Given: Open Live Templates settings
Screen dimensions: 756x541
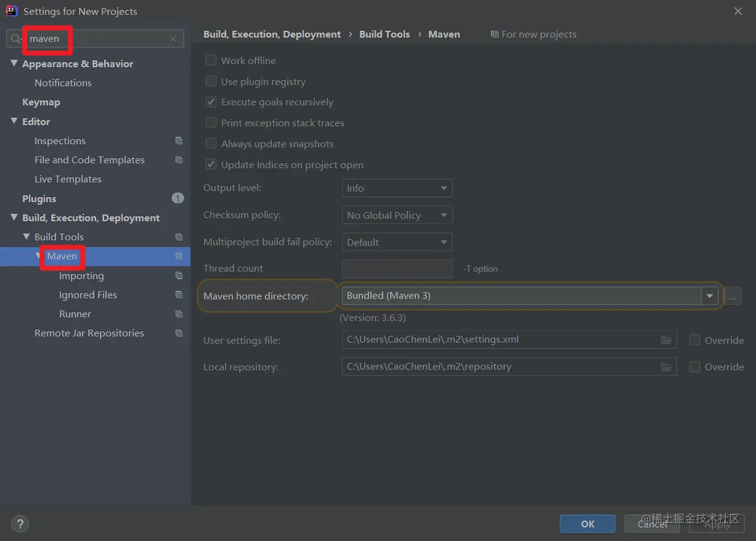Looking at the screenshot, I should point(68,179).
